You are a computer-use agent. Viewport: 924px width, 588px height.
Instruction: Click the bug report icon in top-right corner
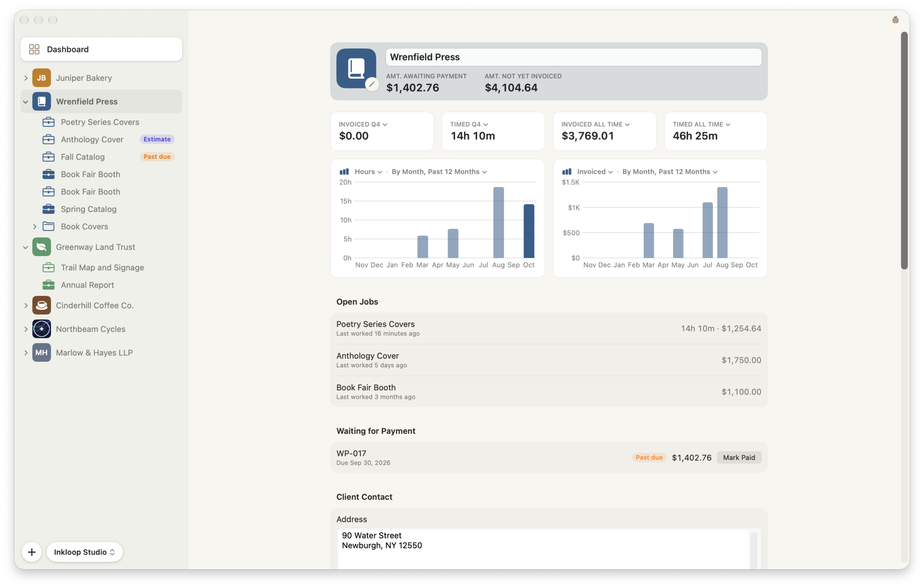coord(895,20)
